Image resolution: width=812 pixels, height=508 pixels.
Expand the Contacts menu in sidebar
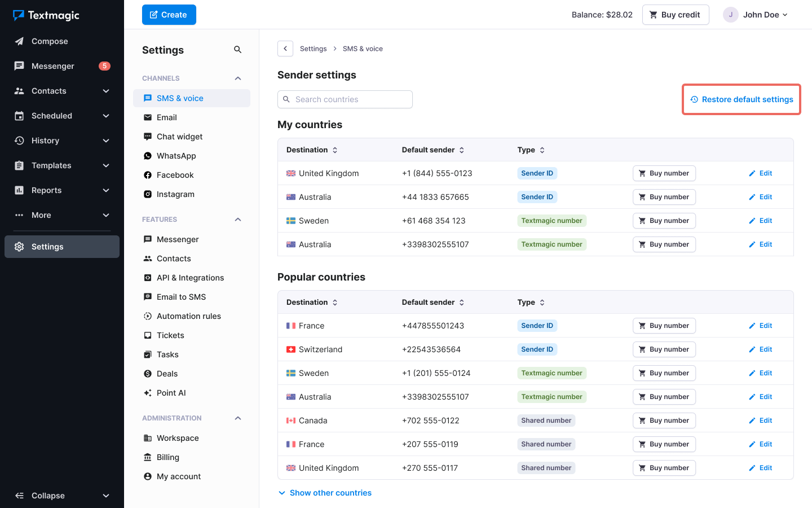click(106, 91)
